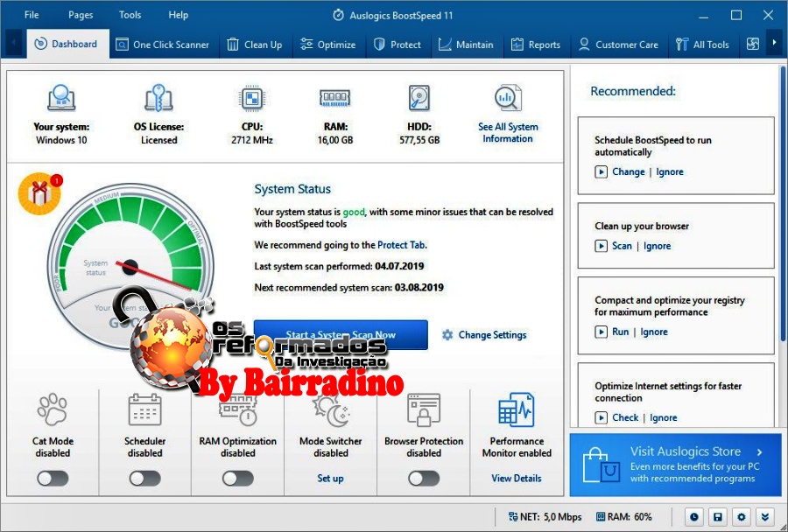Click the Change Settings gear icon
Viewport: 788px width, 532px height.
point(447,334)
